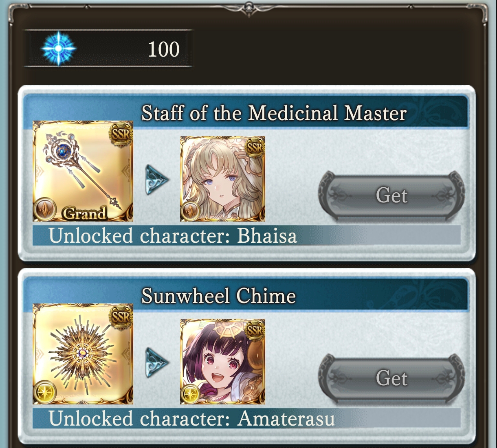Click the 100 crystal count display

coord(163,49)
